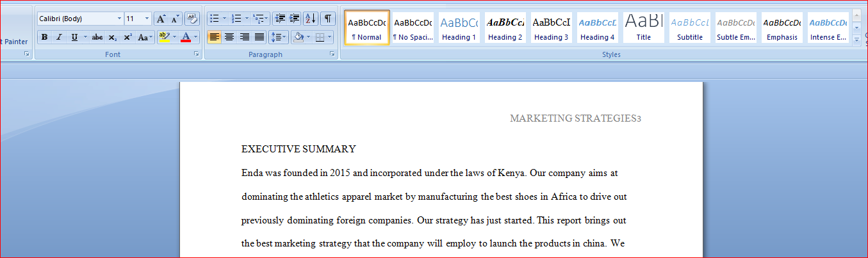This screenshot has width=868, height=258.
Task: Open the Calibri (Body) font name dropdown
Action: point(119,19)
